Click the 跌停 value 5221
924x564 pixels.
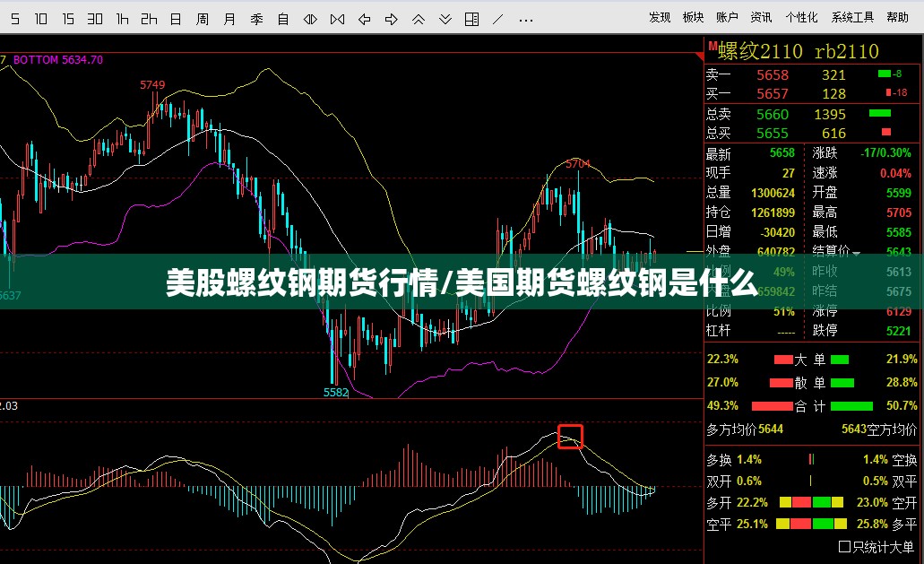point(899,331)
